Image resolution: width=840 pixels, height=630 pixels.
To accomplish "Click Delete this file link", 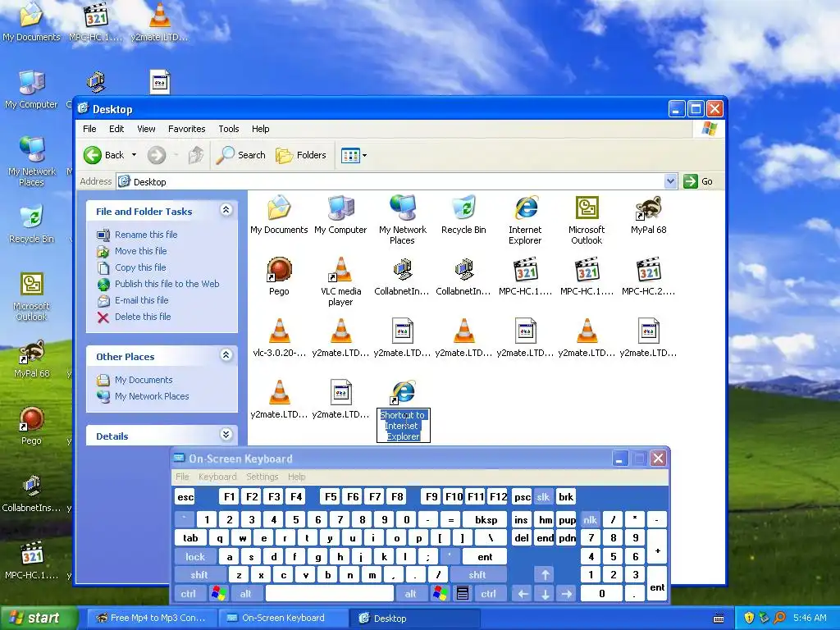I will click(x=143, y=317).
